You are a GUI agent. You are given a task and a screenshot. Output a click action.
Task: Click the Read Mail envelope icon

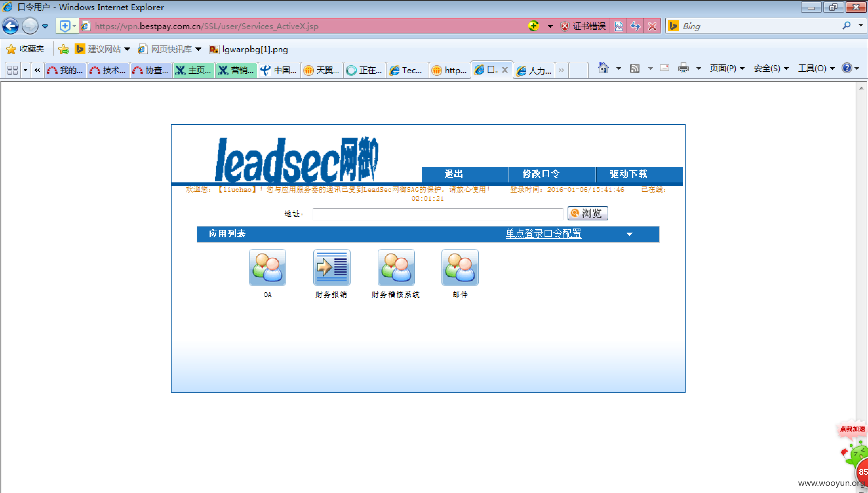click(x=665, y=68)
